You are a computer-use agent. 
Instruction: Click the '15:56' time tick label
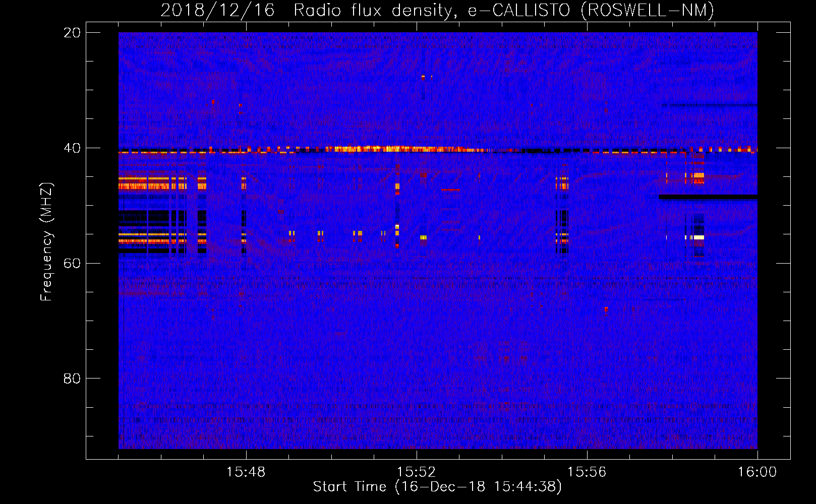click(x=587, y=472)
